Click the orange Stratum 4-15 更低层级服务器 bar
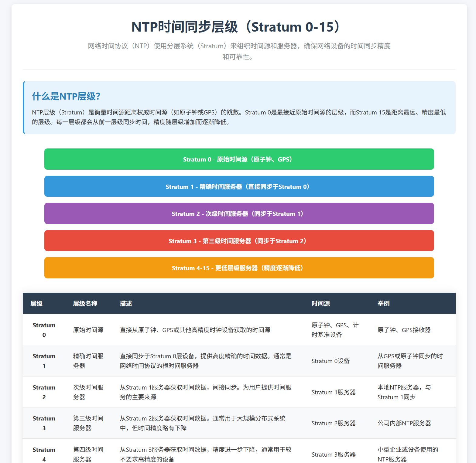Screen dimensions: 476x463 point(239,268)
